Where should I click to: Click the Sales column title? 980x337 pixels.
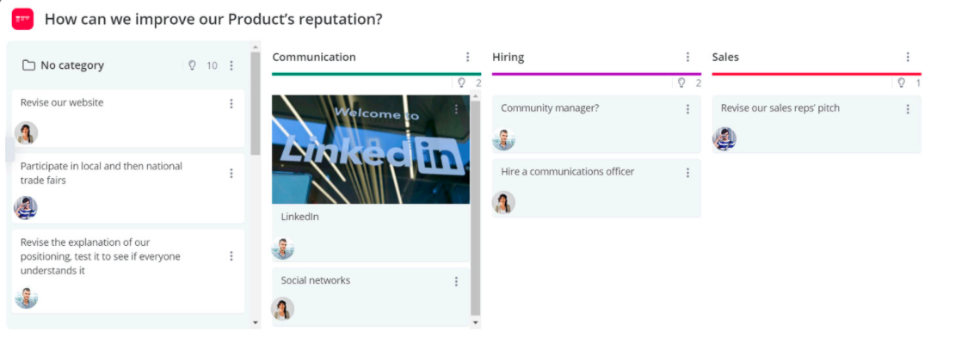click(x=725, y=58)
